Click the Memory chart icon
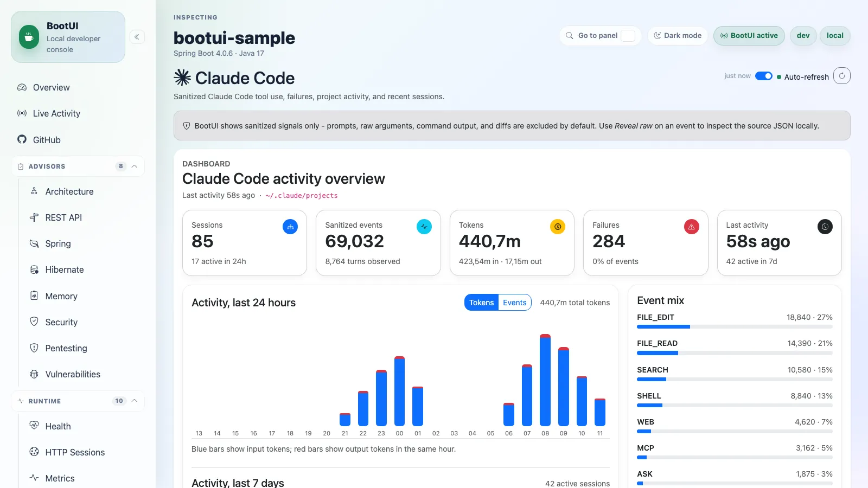 point(34,296)
